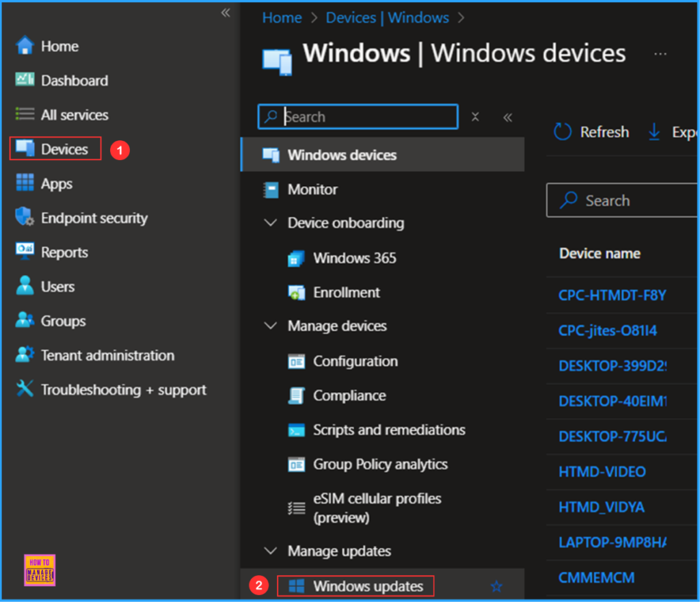Open the Scripts and remediations icon

pyautogui.click(x=296, y=430)
